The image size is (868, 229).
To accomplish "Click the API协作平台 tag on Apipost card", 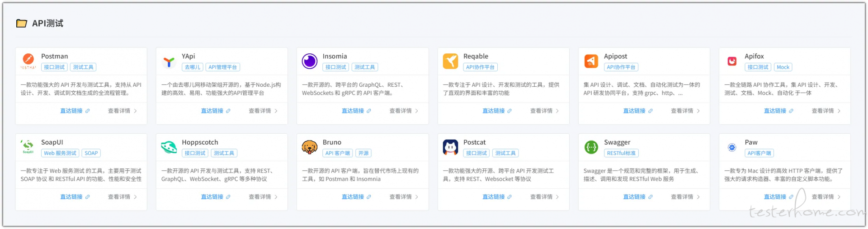I will pos(621,67).
